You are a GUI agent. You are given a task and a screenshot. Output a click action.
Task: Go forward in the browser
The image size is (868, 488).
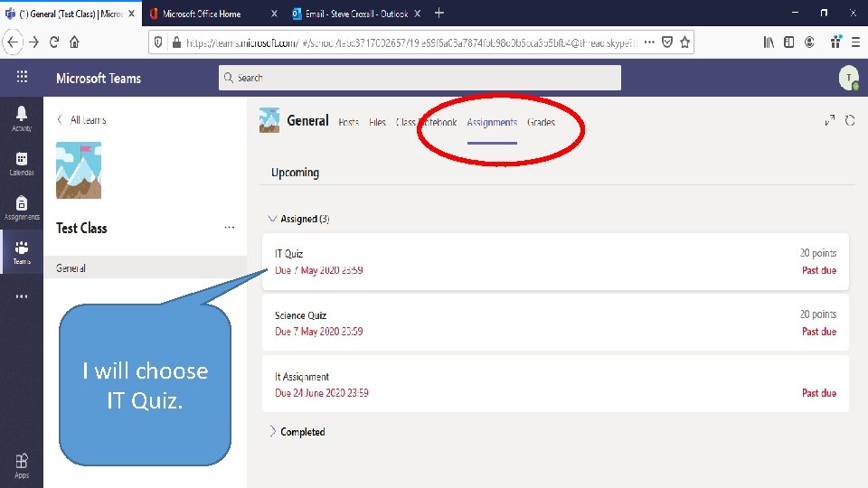pyautogui.click(x=33, y=42)
